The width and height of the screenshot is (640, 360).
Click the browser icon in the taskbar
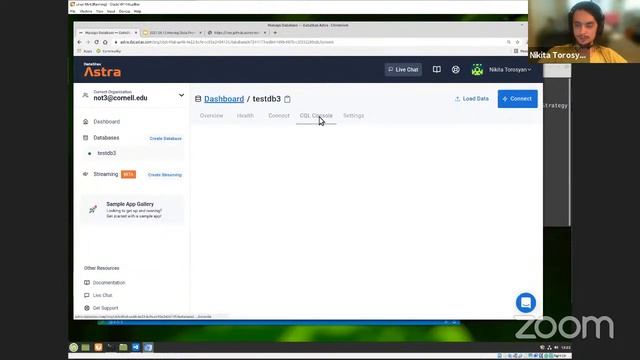pyautogui.click(x=148, y=347)
